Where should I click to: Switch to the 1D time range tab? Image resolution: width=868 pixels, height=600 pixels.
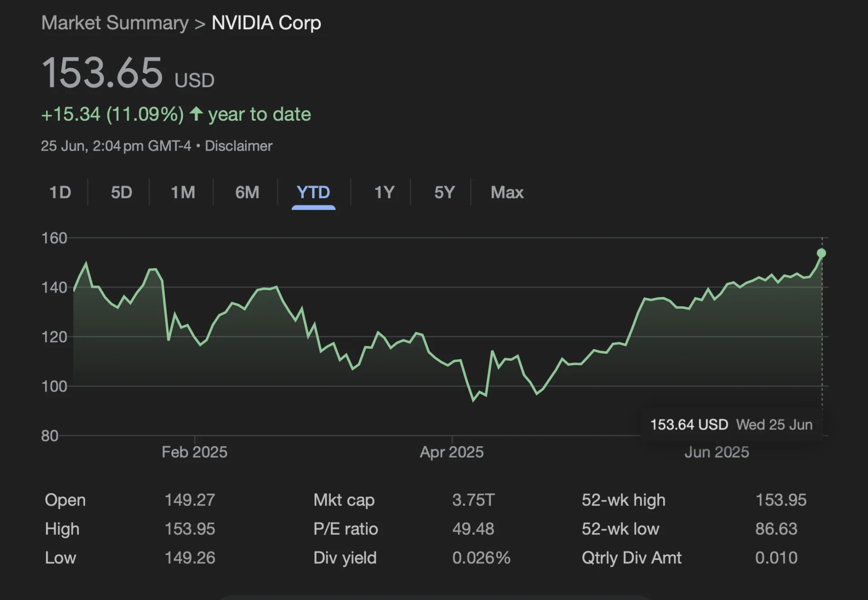60,193
